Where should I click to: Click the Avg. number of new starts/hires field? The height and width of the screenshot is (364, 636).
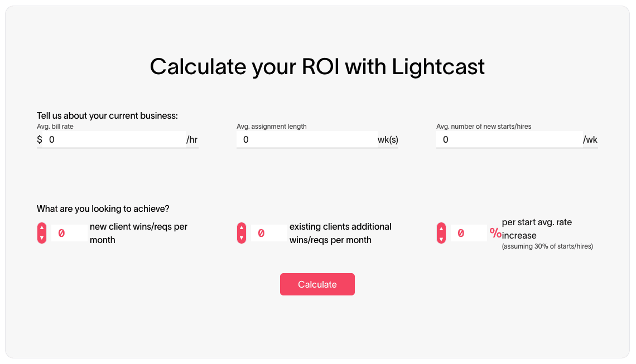(x=509, y=139)
